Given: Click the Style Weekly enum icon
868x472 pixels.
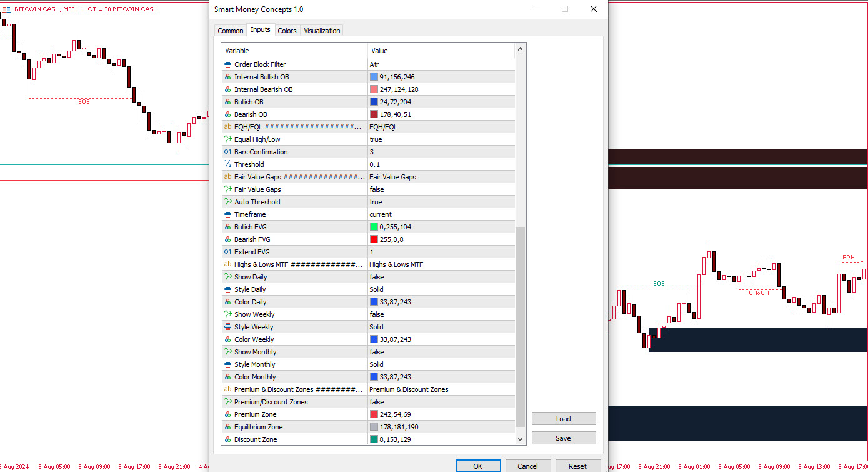Looking at the screenshot, I should [x=227, y=327].
